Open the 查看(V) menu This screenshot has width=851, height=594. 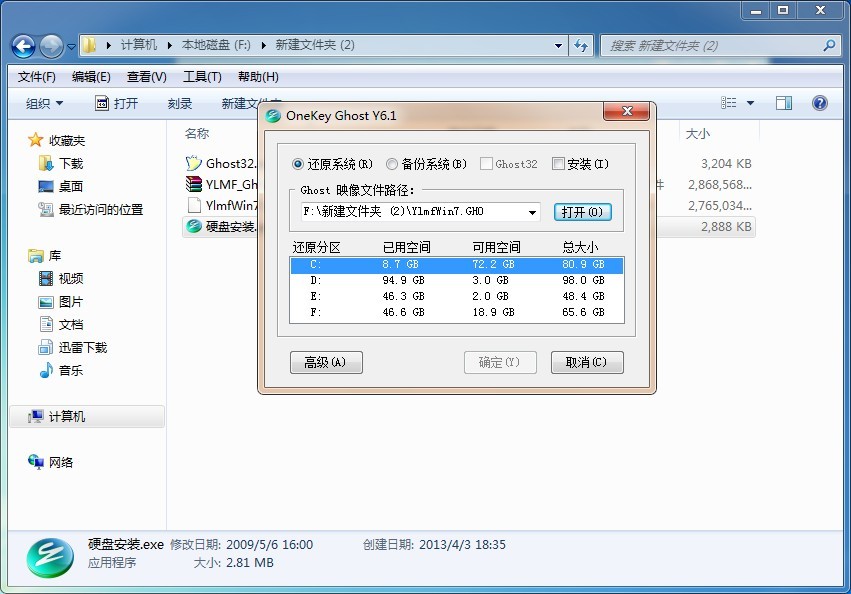point(144,76)
